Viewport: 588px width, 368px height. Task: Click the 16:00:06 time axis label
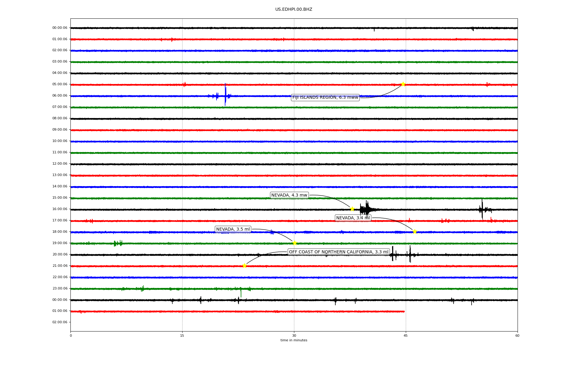point(60,209)
